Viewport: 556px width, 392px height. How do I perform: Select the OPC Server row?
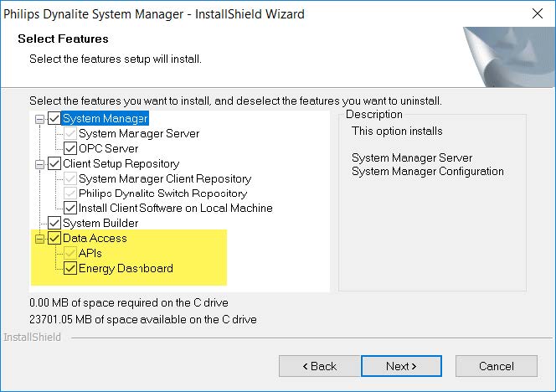tap(109, 148)
